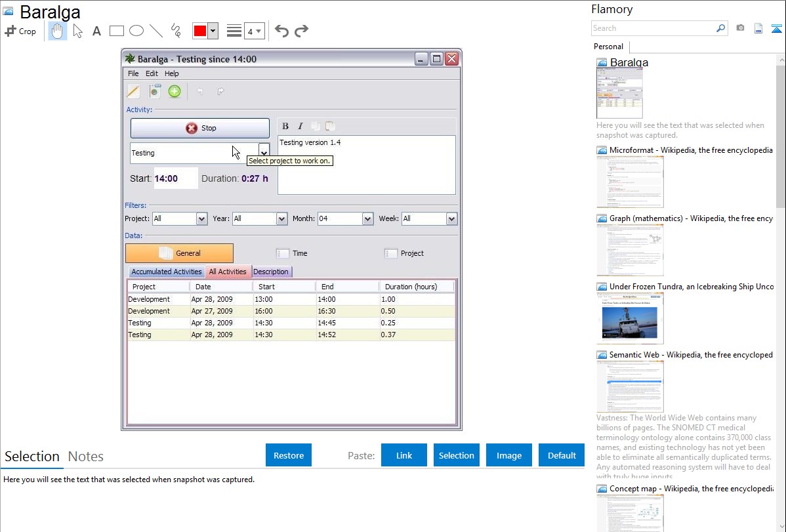Click the copy icon beside italic
This screenshot has width=786, height=532.
316,126
